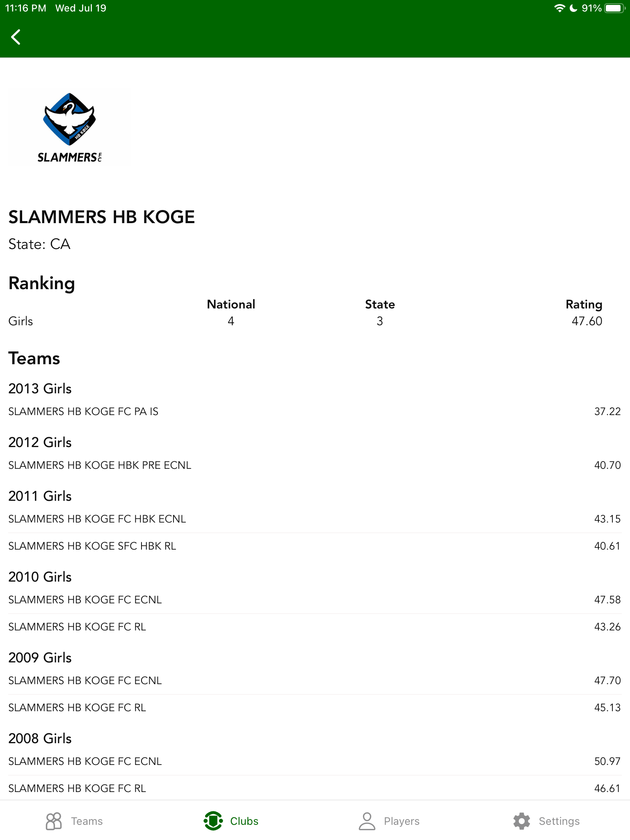The height and width of the screenshot is (840, 630).
Task: Open SLAMMERS HB KOGE FC PA IS team
Action: [x=84, y=411]
